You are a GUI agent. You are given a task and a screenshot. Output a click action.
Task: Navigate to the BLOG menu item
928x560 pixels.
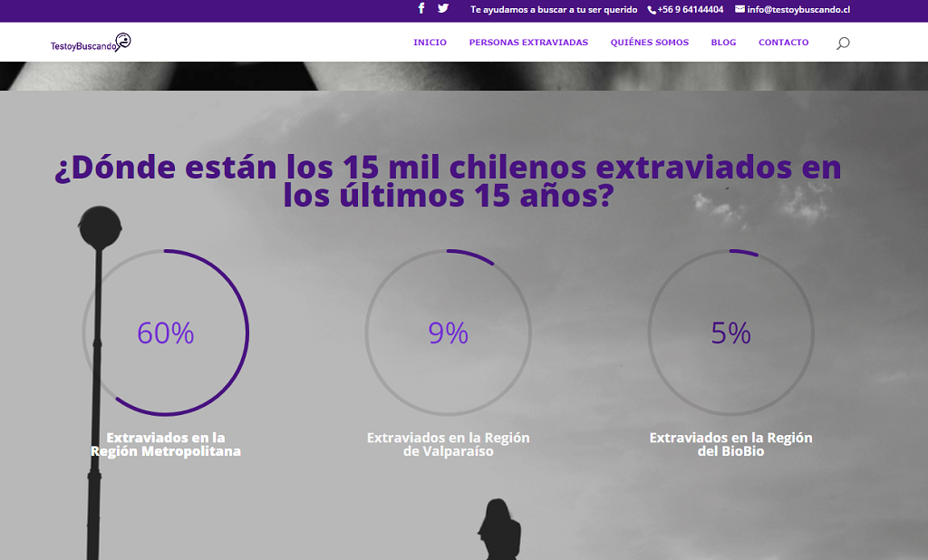click(723, 43)
